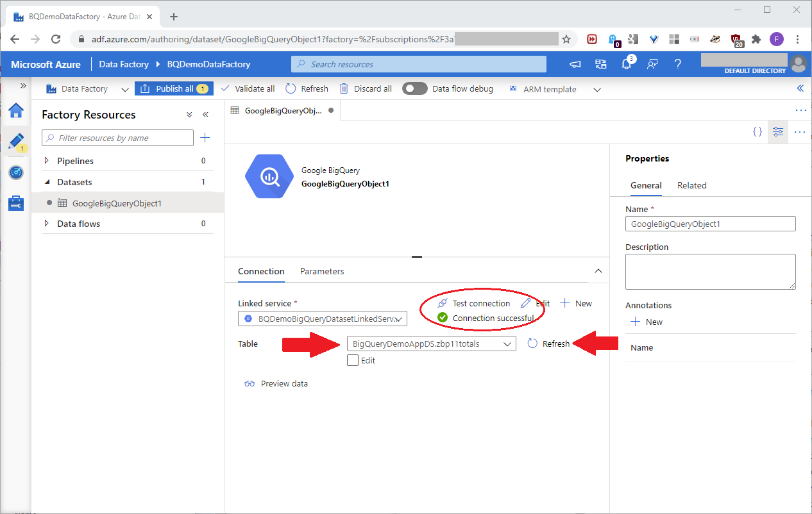Screen dimensions: 812x514
Task: Collapse the Datasets tree node
Action: point(46,182)
